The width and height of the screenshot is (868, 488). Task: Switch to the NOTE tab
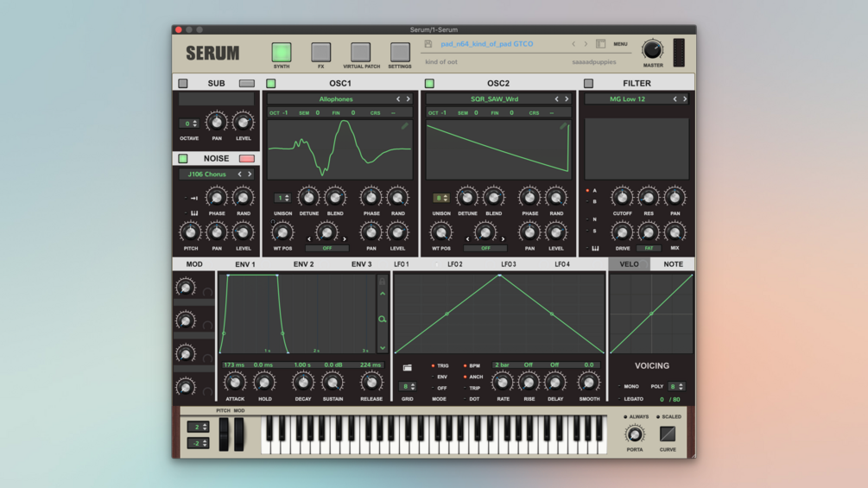(673, 264)
